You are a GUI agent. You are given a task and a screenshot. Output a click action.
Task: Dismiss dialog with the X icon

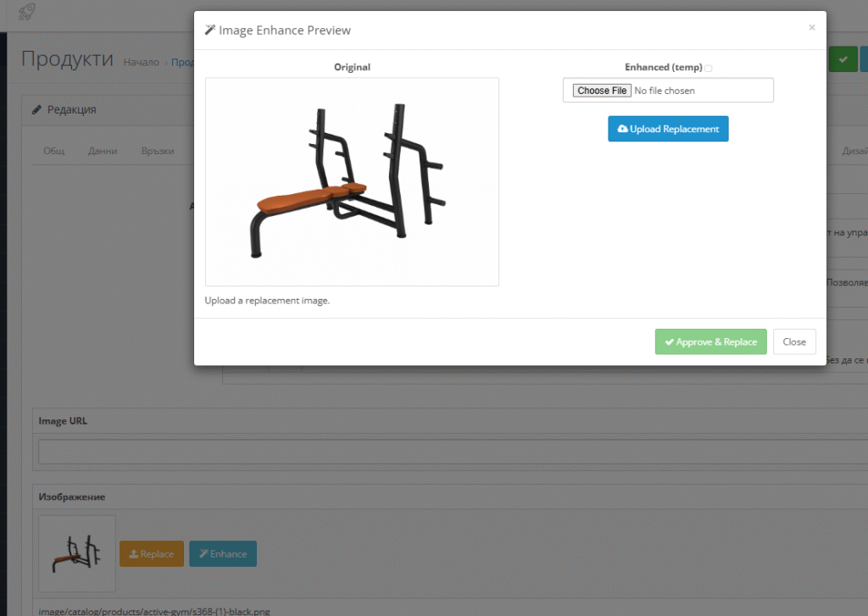(811, 27)
